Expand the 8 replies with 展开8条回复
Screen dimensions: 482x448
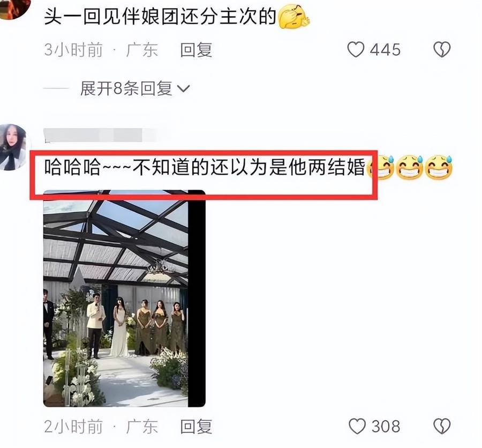pos(134,88)
